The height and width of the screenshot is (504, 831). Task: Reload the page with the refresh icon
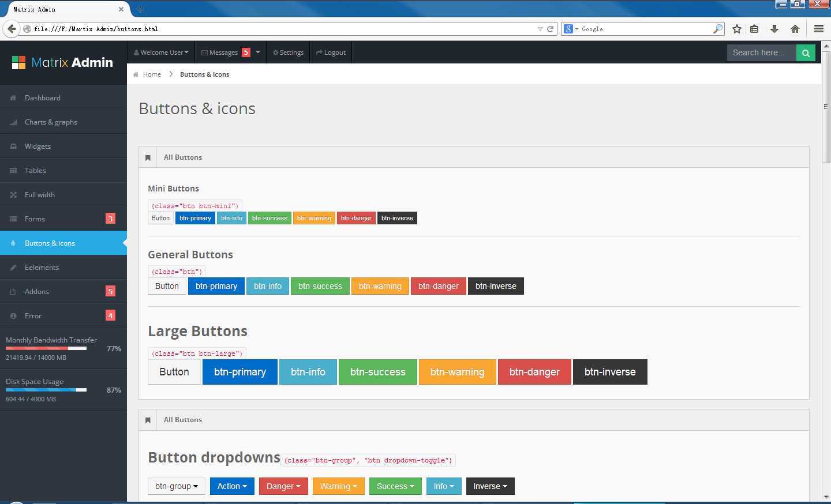(x=551, y=29)
